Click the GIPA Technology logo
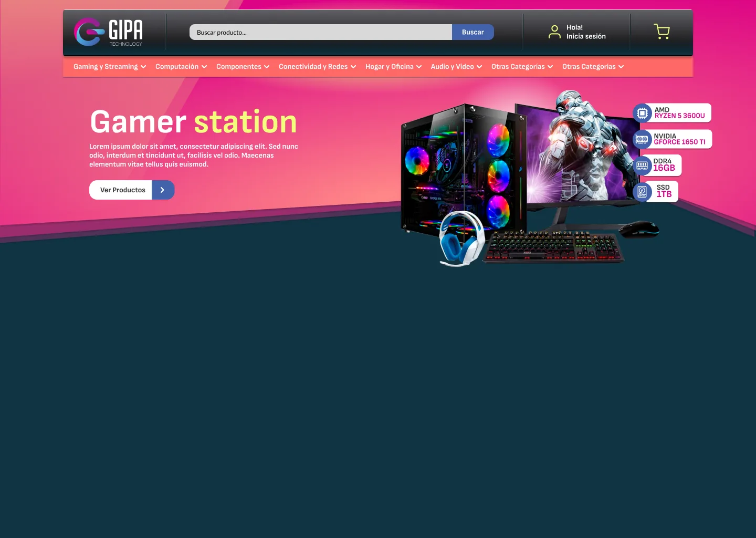The image size is (756, 538). 108,32
